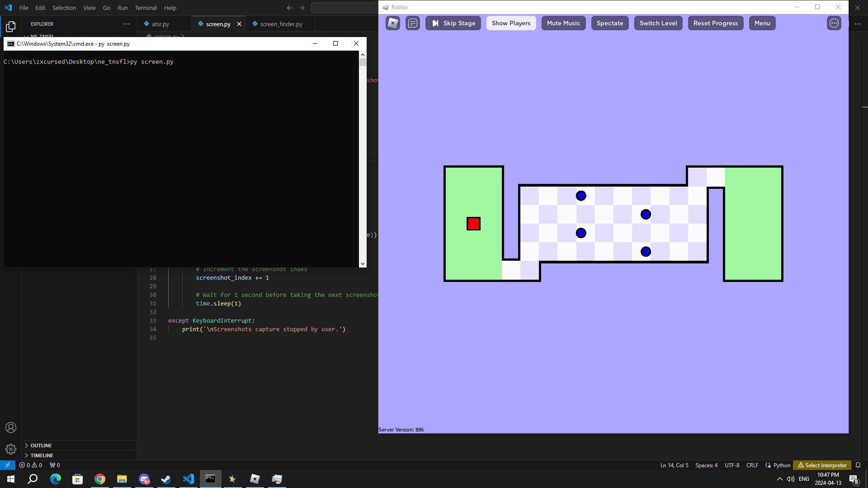Toggle Show Players in Roblox toolbar

point(511,23)
